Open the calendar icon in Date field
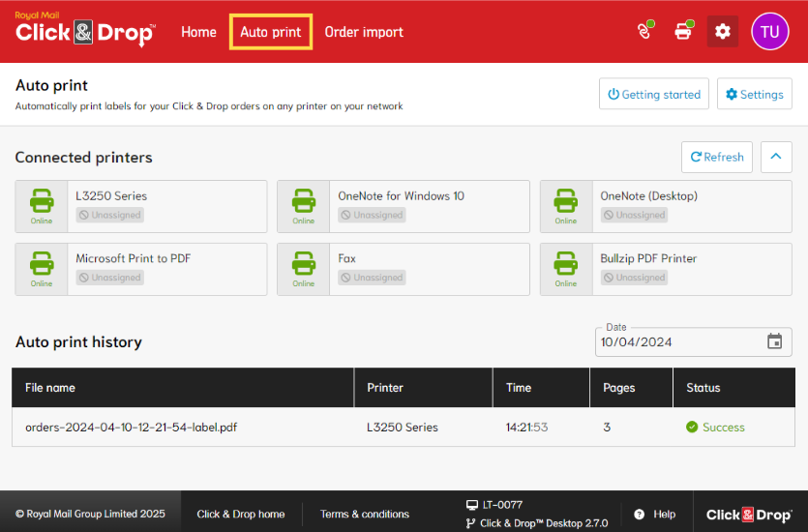Viewport: 808px width, 532px height. pyautogui.click(x=774, y=341)
